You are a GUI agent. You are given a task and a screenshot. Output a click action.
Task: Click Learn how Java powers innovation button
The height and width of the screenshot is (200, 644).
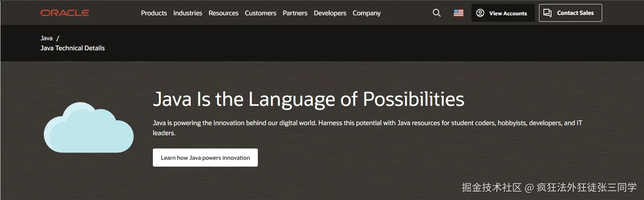pos(205,158)
